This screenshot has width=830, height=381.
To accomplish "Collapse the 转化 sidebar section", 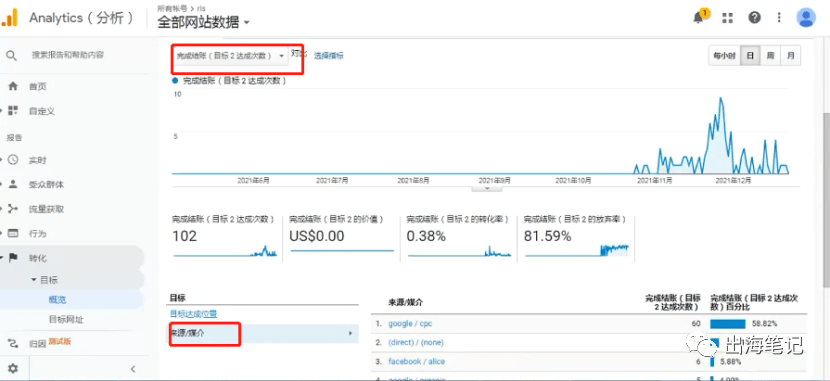I will point(38,258).
